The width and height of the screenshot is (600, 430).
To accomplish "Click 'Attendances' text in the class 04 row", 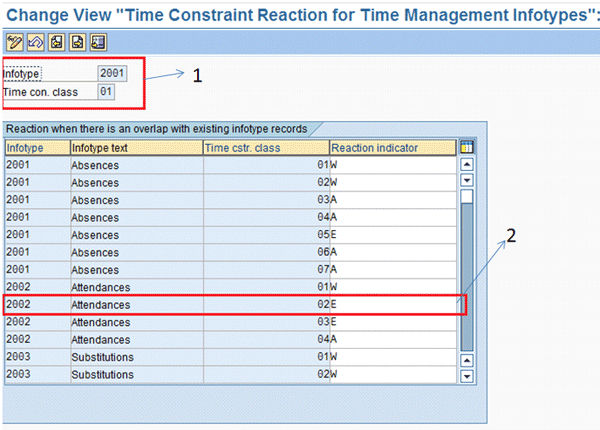I will tap(101, 340).
